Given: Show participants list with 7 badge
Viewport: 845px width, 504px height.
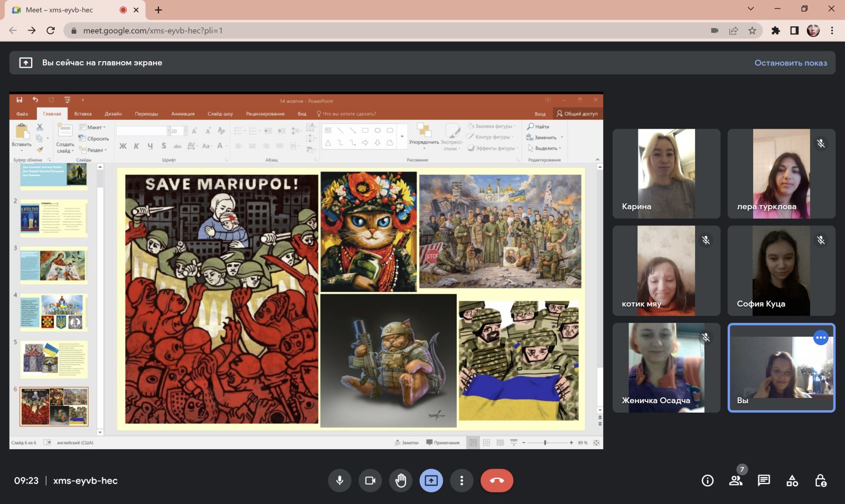Looking at the screenshot, I should [736, 480].
